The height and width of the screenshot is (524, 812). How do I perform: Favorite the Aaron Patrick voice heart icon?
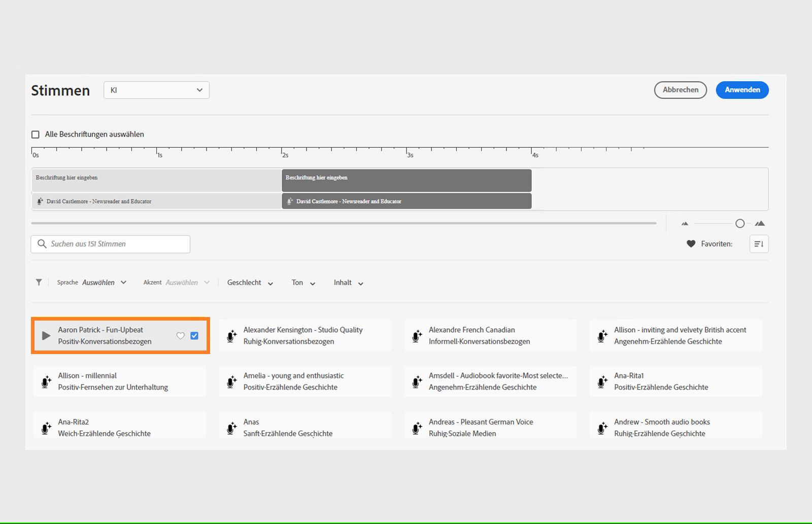[x=180, y=336]
